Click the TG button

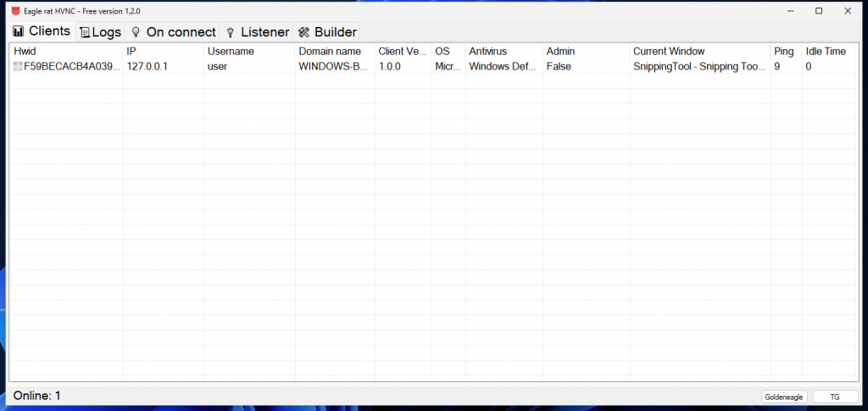coord(835,397)
